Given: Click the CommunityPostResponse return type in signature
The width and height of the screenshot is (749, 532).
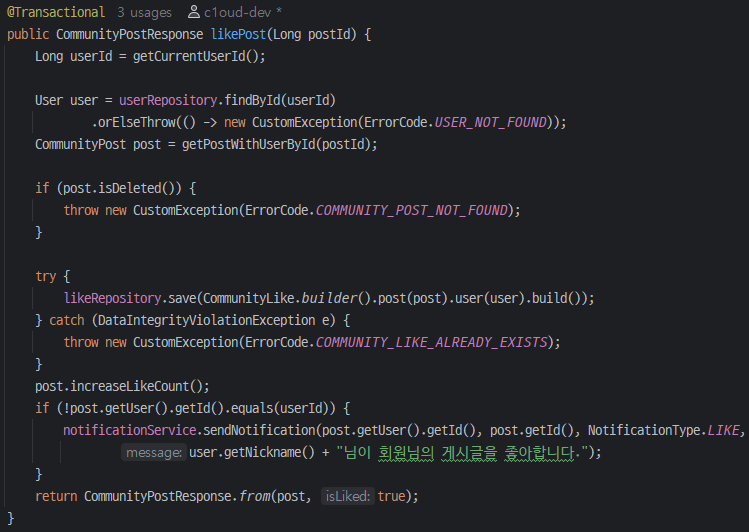Looking at the screenshot, I should (129, 34).
